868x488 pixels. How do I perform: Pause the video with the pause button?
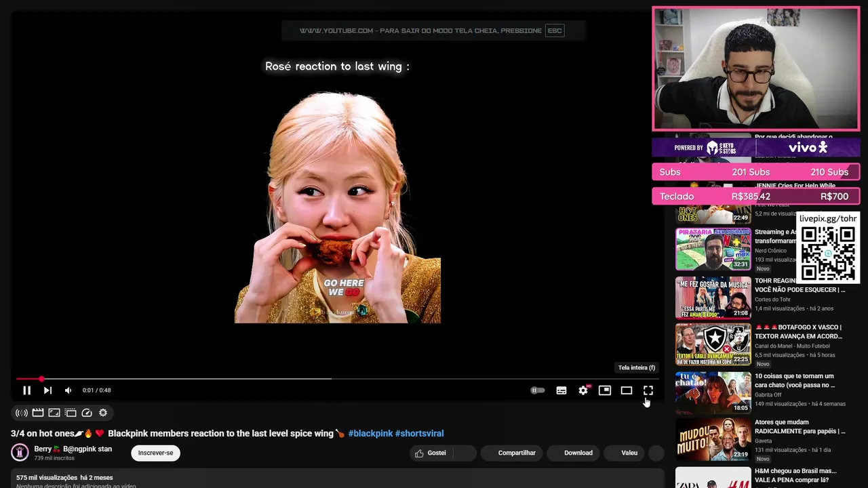point(26,390)
